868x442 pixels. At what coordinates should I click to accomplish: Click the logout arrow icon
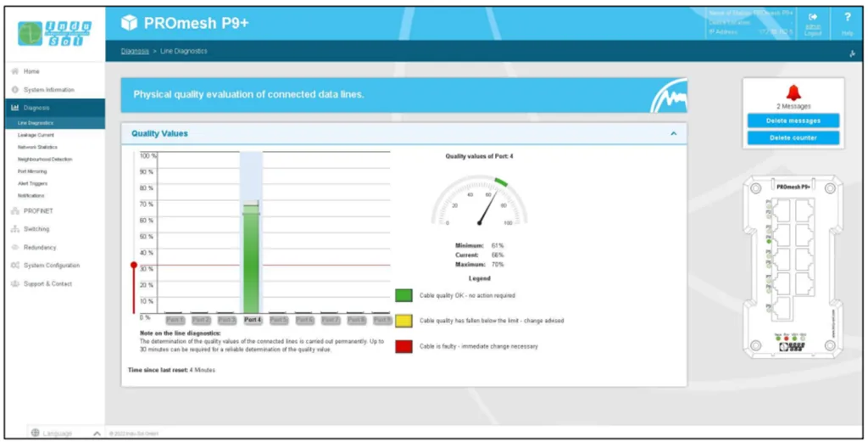click(813, 17)
